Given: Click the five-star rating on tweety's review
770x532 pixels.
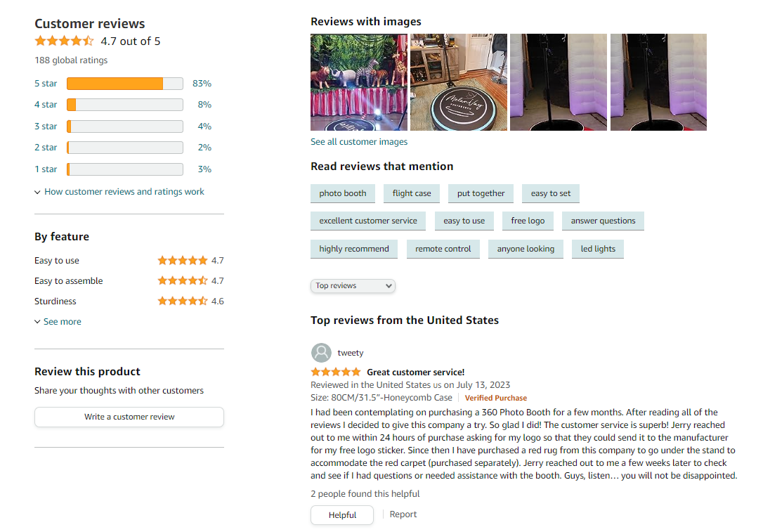Looking at the screenshot, I should [x=335, y=372].
